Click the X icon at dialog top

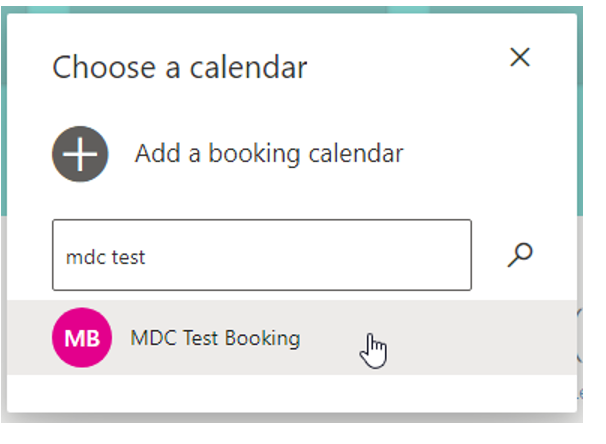coord(520,58)
